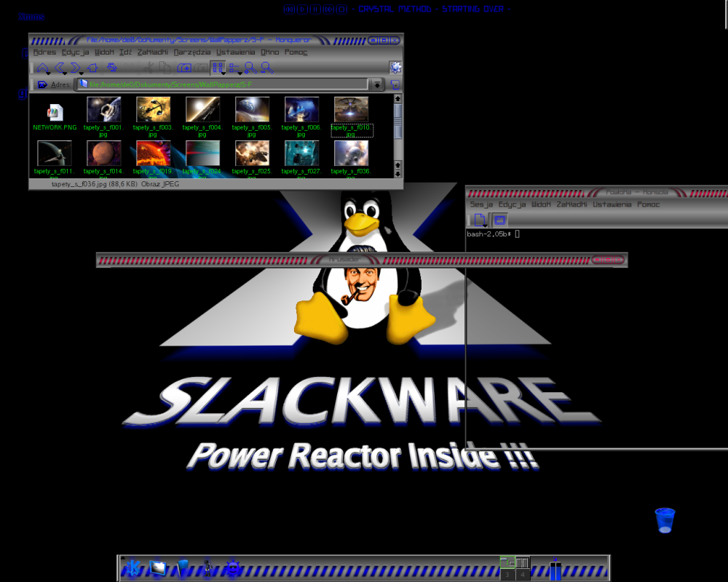The image size is (728, 582).
Task: Click the music player pause button
Action: tap(315, 9)
